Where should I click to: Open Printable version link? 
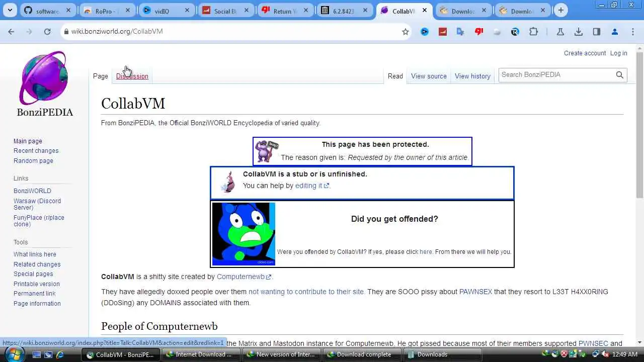(x=36, y=284)
